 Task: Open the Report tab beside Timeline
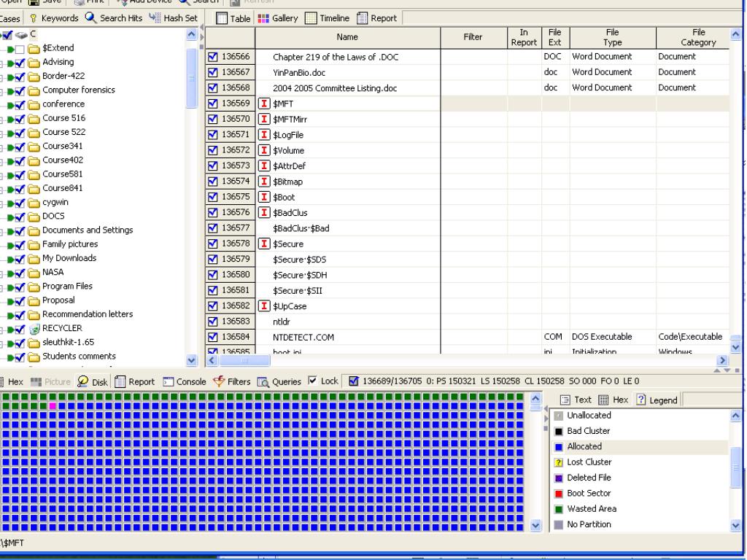coord(377,18)
